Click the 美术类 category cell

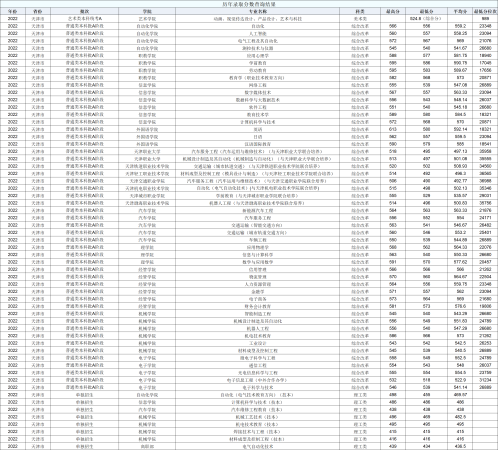pos(360,19)
